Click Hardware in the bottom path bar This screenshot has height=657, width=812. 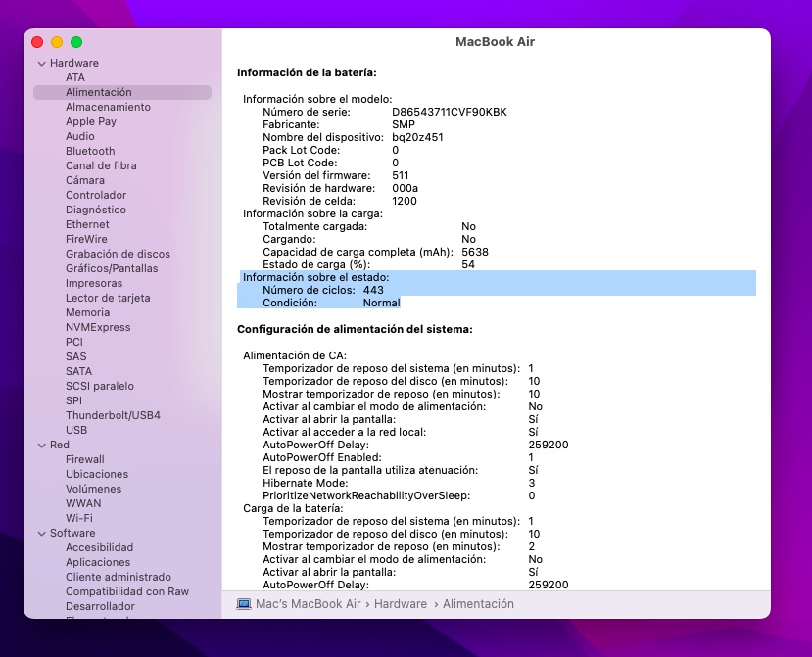[400, 604]
